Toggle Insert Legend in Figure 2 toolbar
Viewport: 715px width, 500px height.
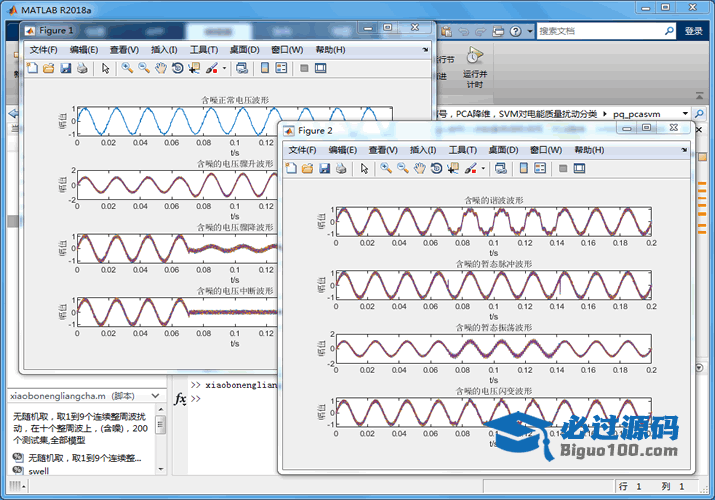point(540,168)
